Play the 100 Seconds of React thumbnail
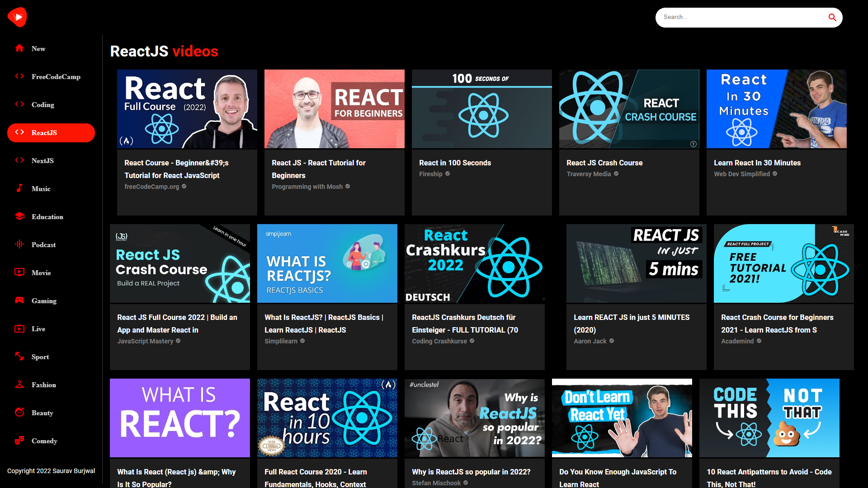This screenshot has width=868, height=488. point(482,109)
